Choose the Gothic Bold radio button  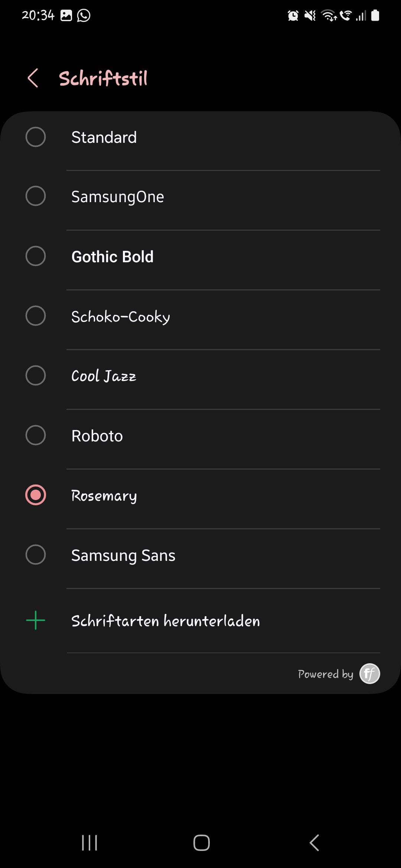tap(36, 256)
